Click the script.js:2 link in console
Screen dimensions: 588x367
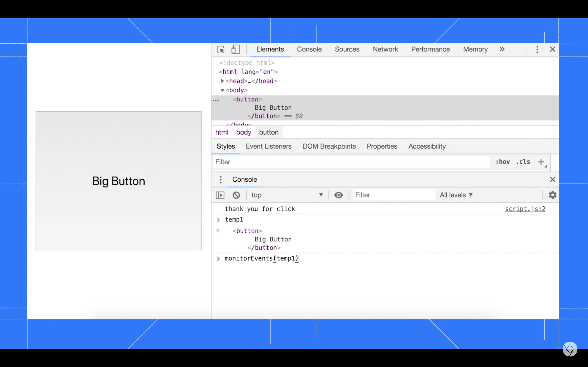pyautogui.click(x=525, y=208)
